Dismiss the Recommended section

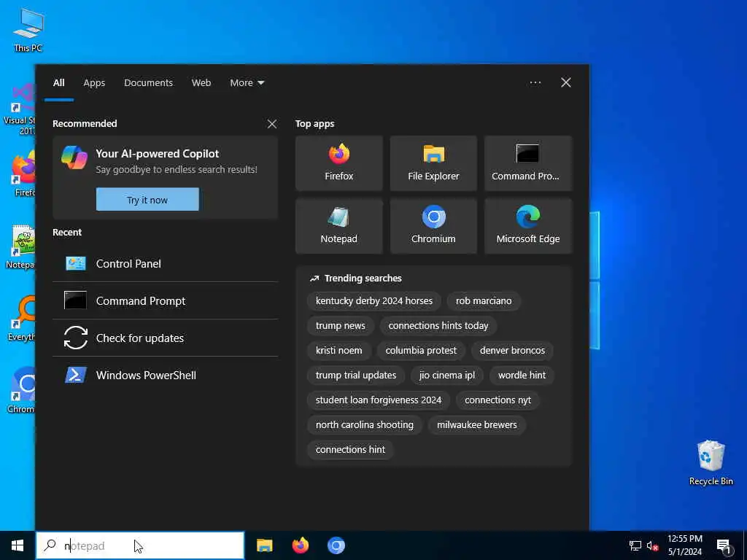tap(272, 124)
